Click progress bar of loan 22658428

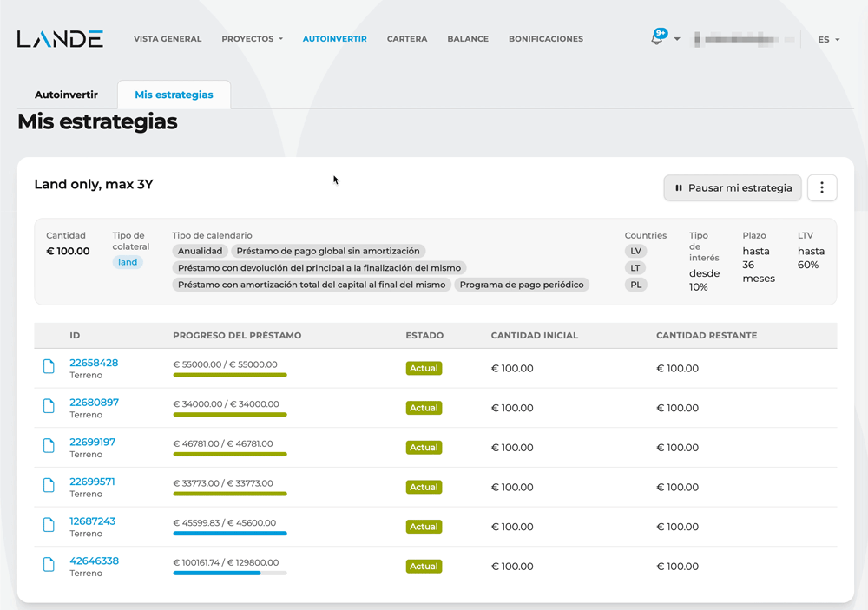click(230, 375)
